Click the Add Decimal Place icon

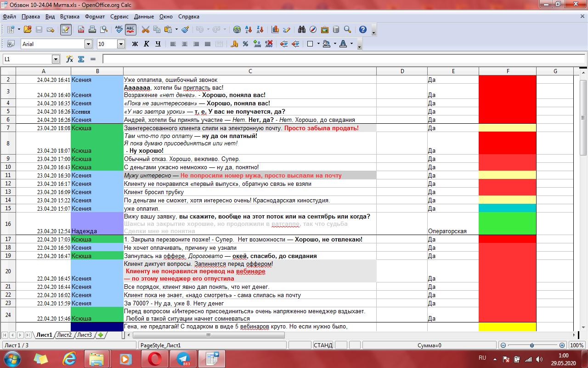257,44
